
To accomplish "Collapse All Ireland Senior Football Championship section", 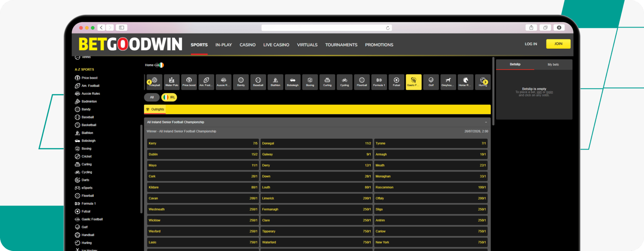I will click(x=486, y=122).
